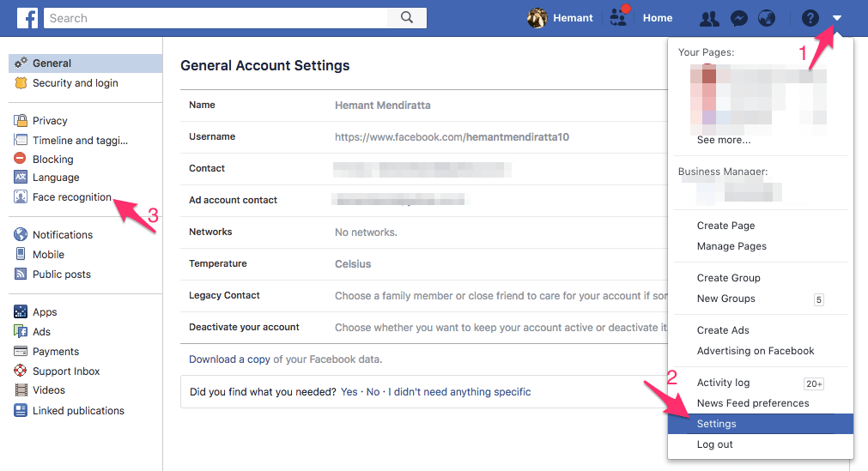Answer No to the feedback question
The image size is (868, 471).
point(373,392)
